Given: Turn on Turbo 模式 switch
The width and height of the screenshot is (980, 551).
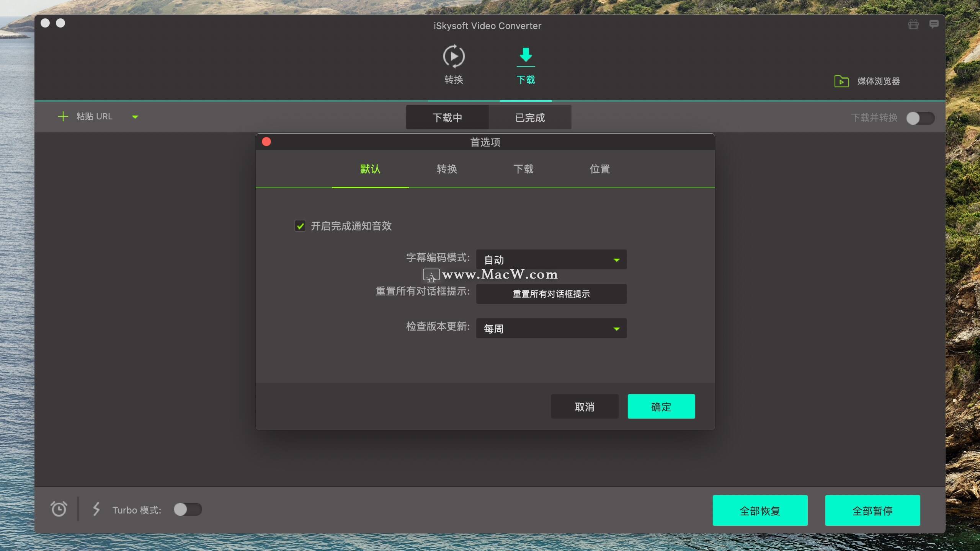Looking at the screenshot, I should (187, 509).
